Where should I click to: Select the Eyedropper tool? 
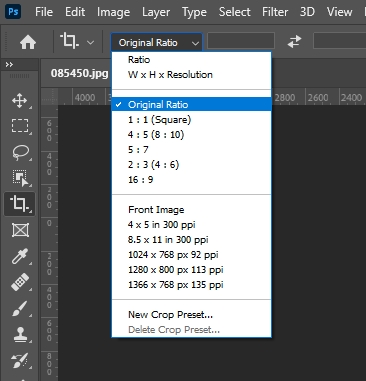point(20,256)
